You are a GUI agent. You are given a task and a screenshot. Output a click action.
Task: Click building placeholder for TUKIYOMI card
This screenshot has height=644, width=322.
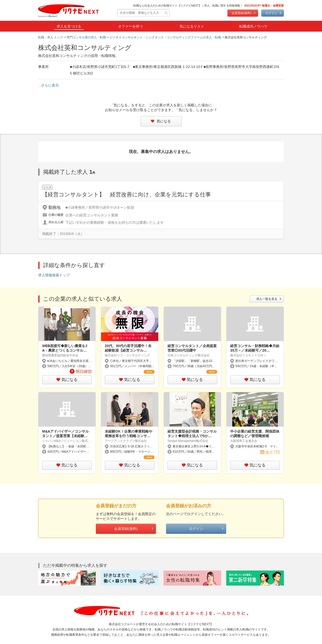coord(255,324)
